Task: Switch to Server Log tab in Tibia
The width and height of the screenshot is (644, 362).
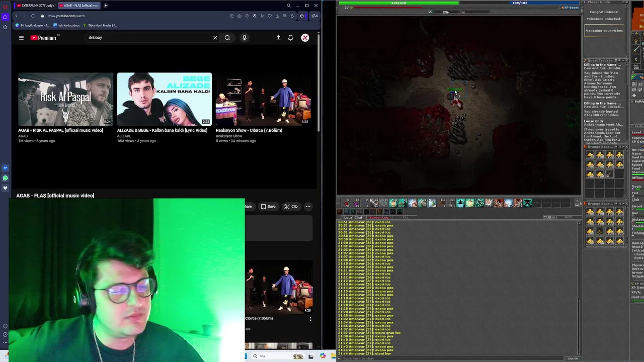Action: (x=378, y=218)
